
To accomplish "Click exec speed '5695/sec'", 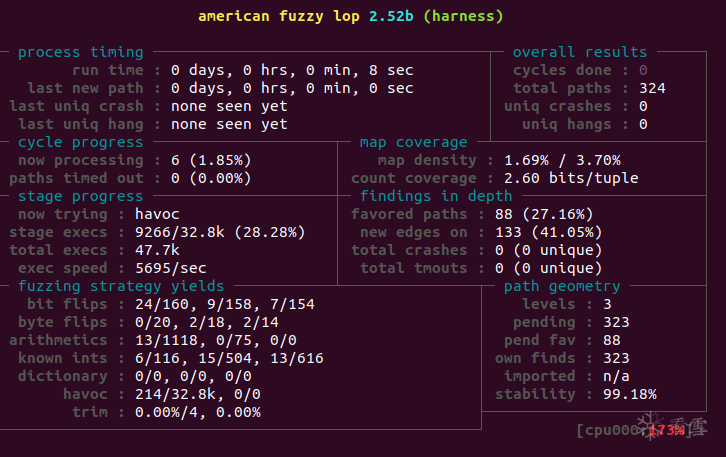I will [170, 269].
